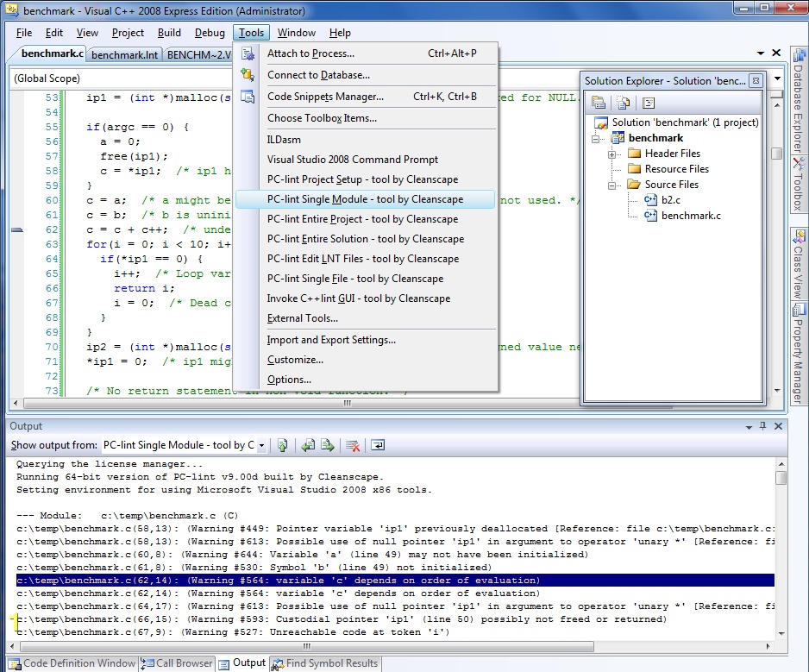
Task: Click the Source Files folder icon
Action: [634, 185]
